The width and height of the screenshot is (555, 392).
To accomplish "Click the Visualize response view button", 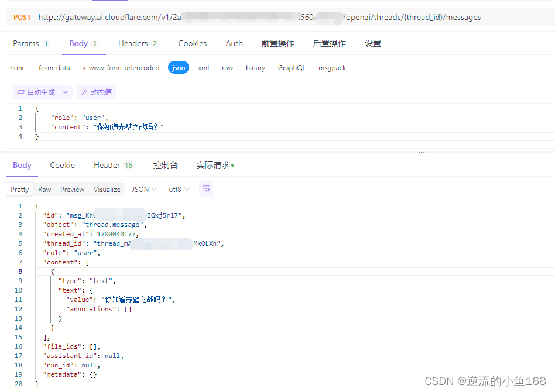I will coord(107,190).
